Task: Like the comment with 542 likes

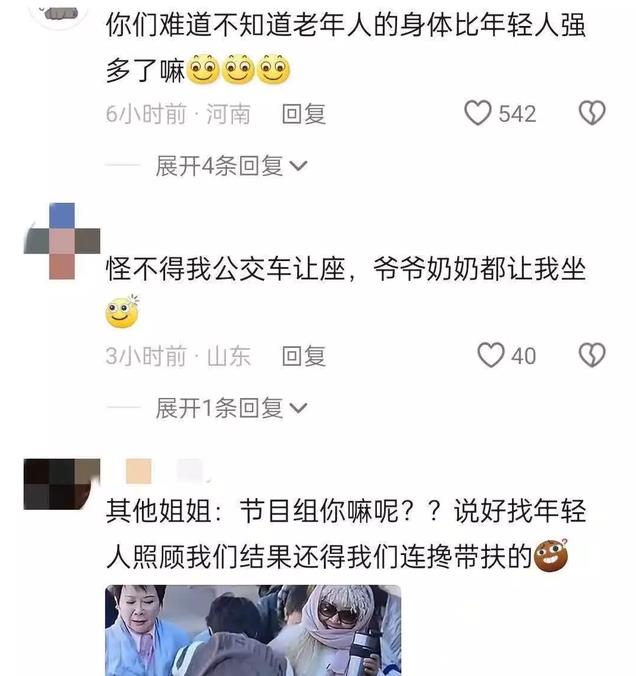Action: (x=478, y=113)
